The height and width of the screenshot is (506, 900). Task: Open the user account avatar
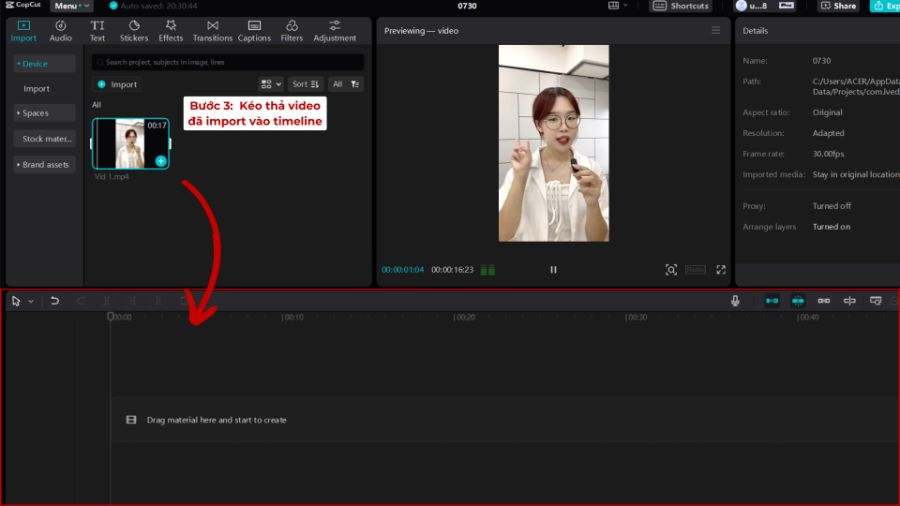tap(742, 6)
